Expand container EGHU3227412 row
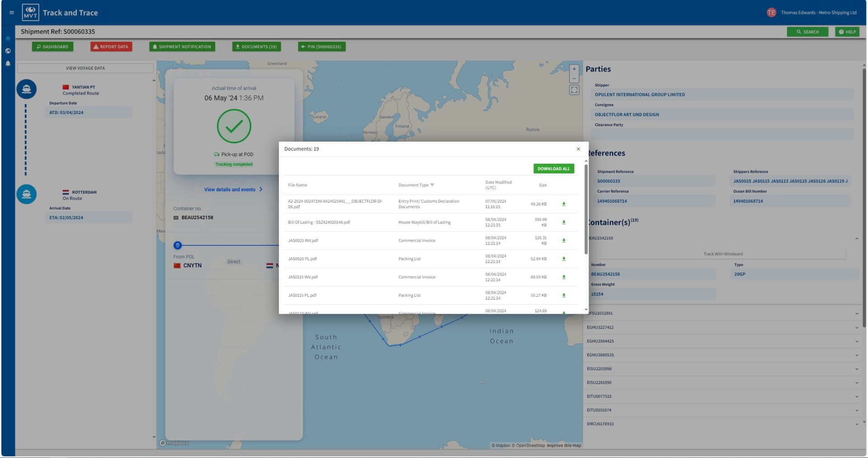Viewport: 868px width, 458px height. point(856,328)
